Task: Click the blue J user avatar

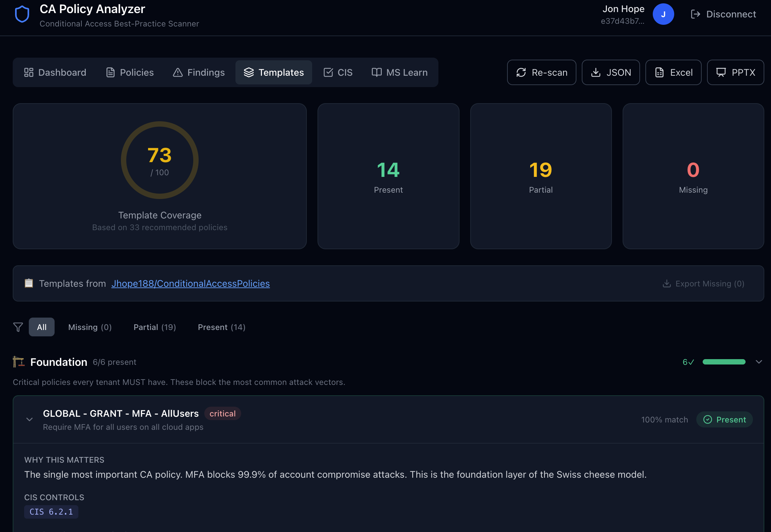Action: click(663, 14)
